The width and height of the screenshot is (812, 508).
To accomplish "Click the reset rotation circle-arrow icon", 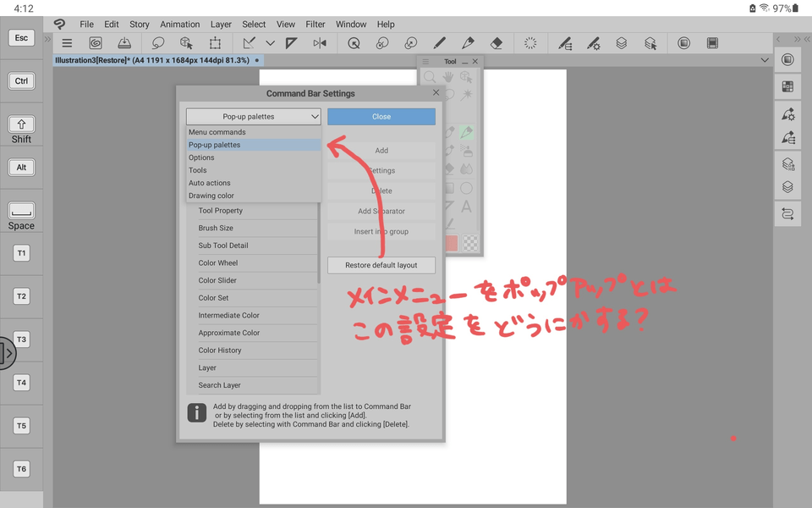I will (x=354, y=43).
